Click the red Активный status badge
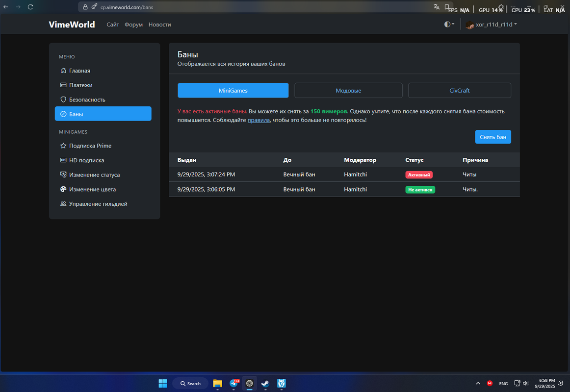The width and height of the screenshot is (570, 392). (419, 174)
